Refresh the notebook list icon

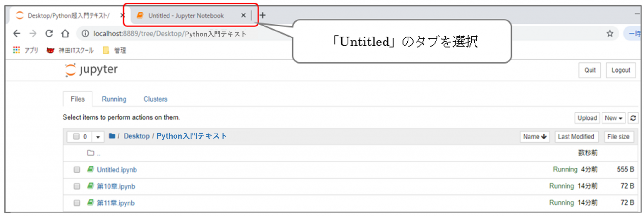[633, 118]
